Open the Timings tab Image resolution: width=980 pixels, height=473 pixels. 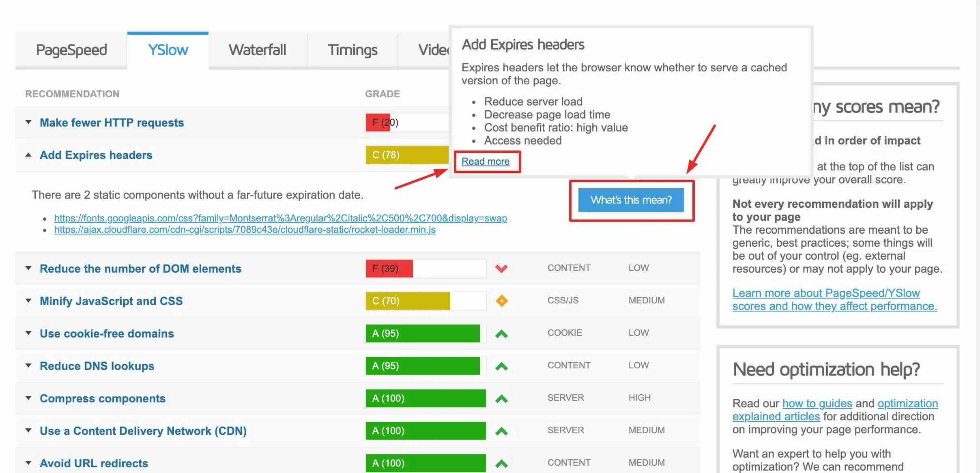[x=352, y=49]
